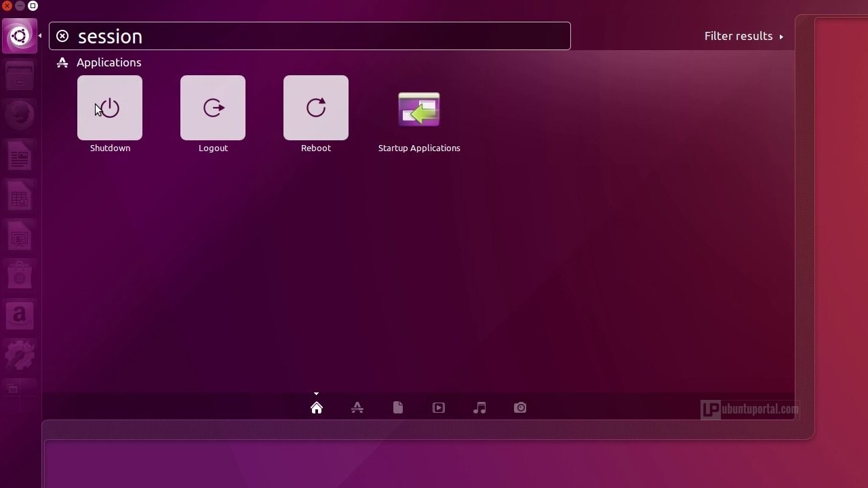
Task: Switch to the Home lens
Action: 317,407
